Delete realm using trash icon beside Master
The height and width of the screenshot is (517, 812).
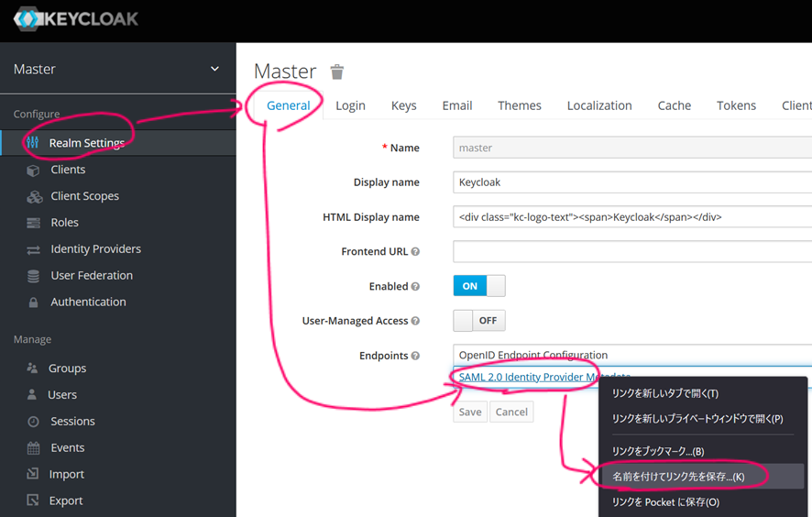[337, 72]
